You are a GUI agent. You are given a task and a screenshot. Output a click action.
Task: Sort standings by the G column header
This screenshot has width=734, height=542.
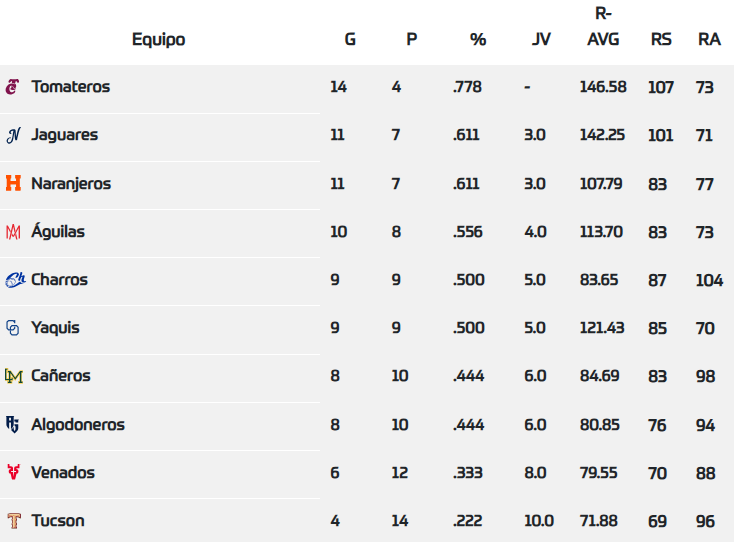click(x=350, y=40)
